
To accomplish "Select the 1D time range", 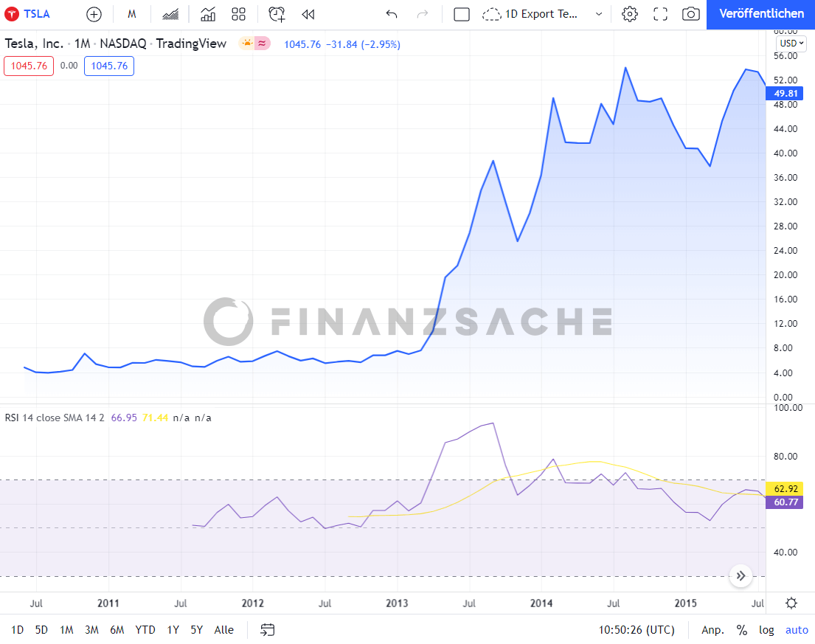I will point(17,630).
